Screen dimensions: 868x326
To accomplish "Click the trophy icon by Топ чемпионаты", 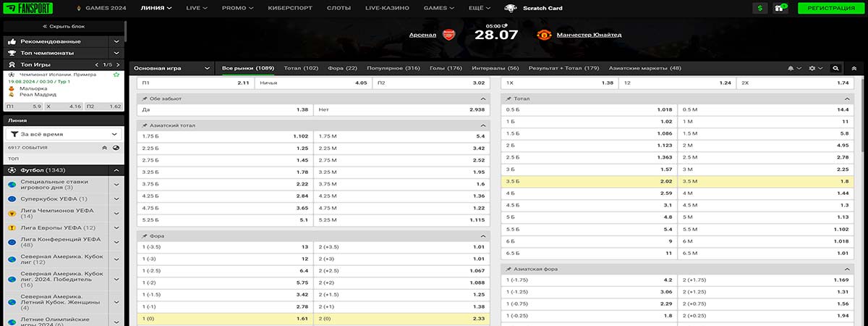I will tap(12, 53).
